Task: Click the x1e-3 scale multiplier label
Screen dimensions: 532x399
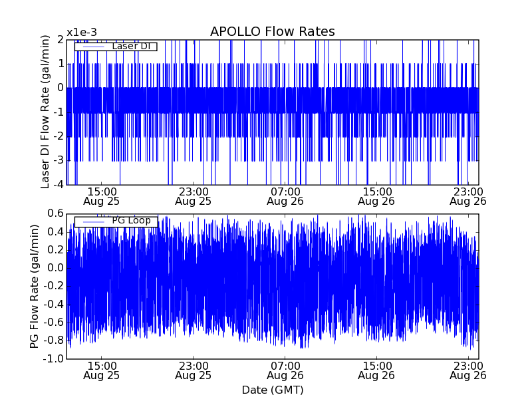Action: [82, 33]
